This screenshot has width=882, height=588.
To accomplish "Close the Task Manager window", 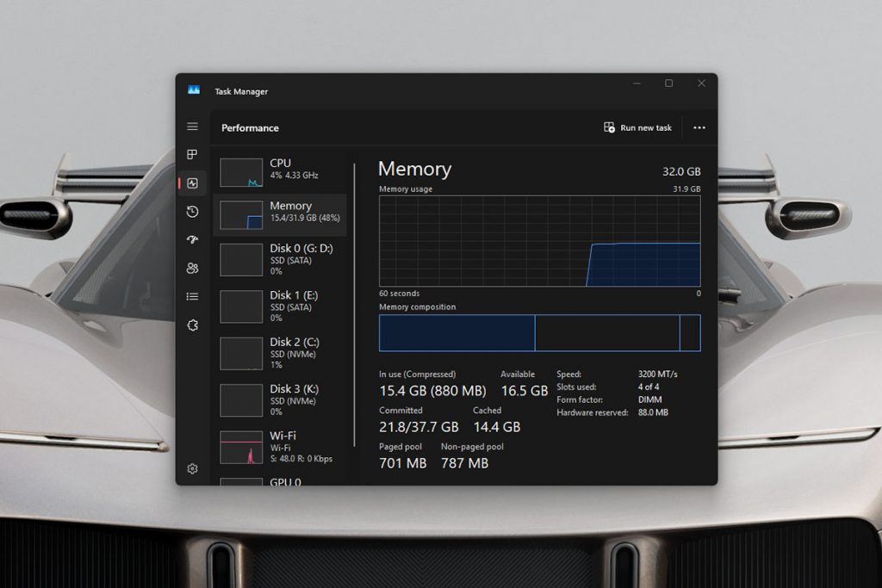I will click(x=701, y=84).
